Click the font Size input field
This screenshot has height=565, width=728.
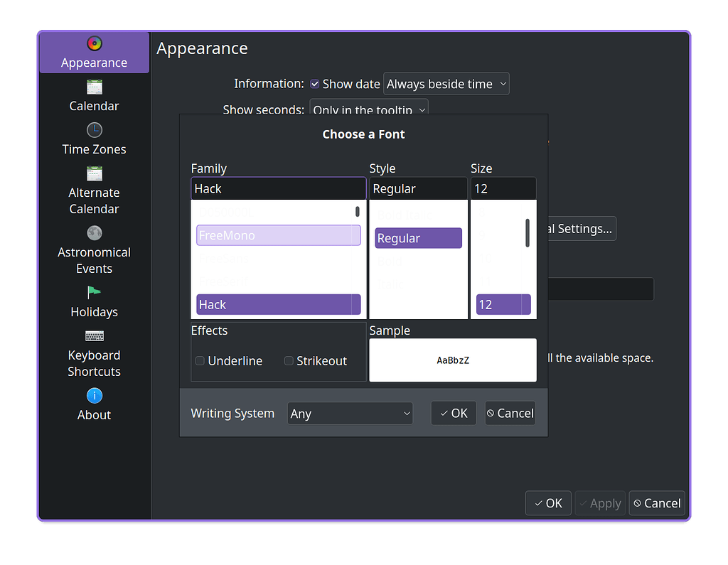503,189
